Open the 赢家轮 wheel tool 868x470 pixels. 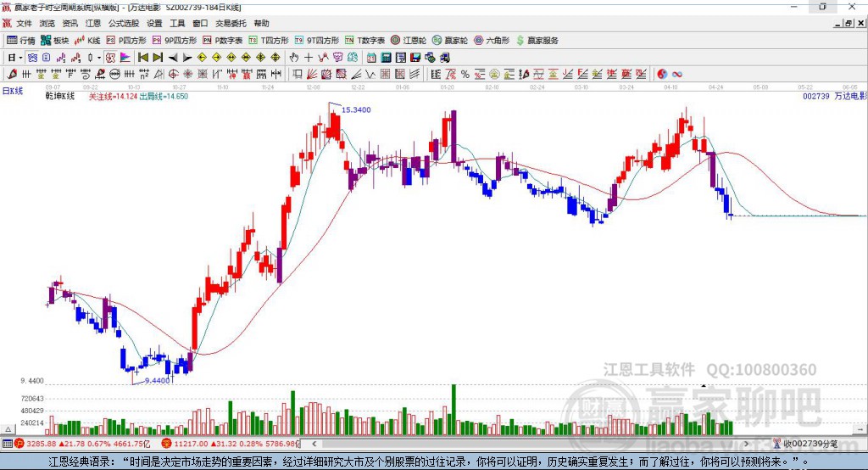(450, 41)
